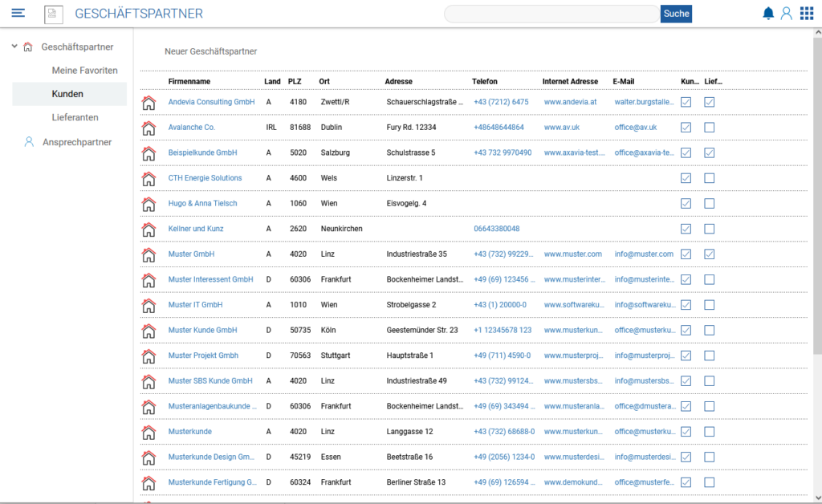The width and height of the screenshot is (822, 504).
Task: Toggle the Lieferant checkbox for Avalanche Co.
Action: click(x=710, y=128)
